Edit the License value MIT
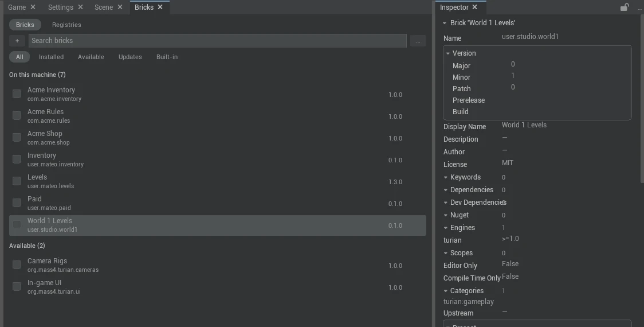Image resolution: width=644 pixels, height=327 pixels. (x=508, y=163)
